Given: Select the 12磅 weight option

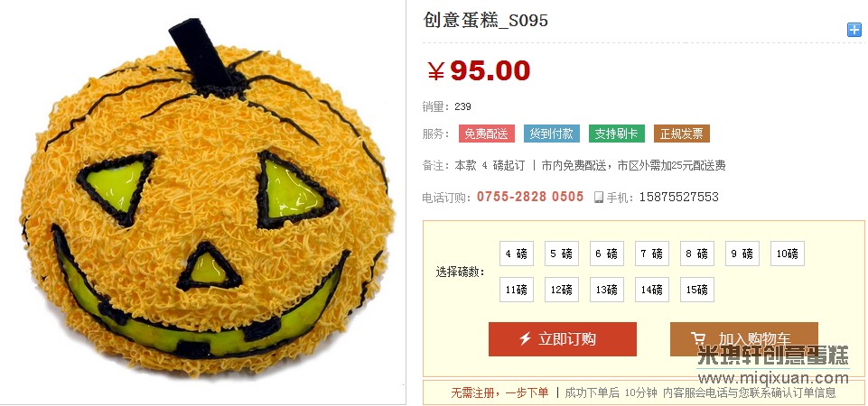Looking at the screenshot, I should pos(561,290).
